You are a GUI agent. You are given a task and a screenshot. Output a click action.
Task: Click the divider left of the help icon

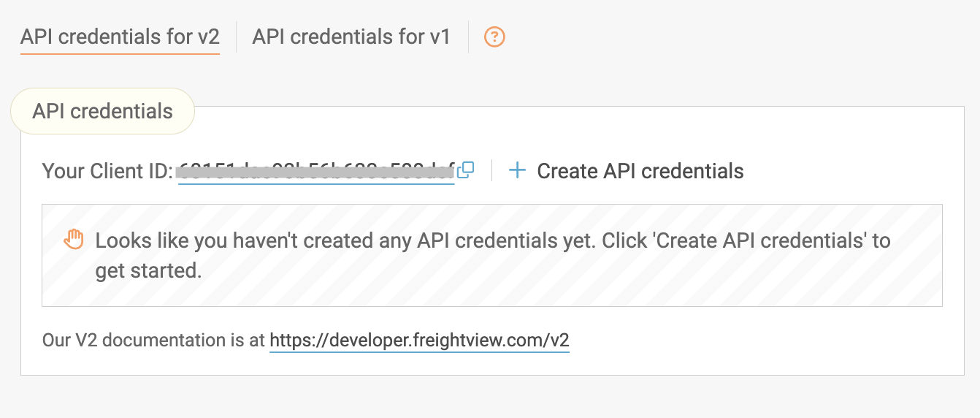pos(468,37)
